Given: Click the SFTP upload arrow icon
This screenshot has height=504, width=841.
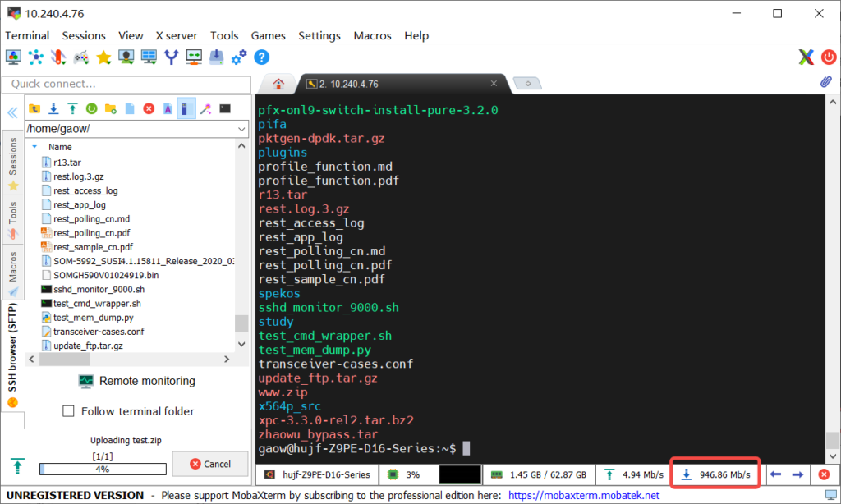Looking at the screenshot, I should pyautogui.click(x=72, y=108).
